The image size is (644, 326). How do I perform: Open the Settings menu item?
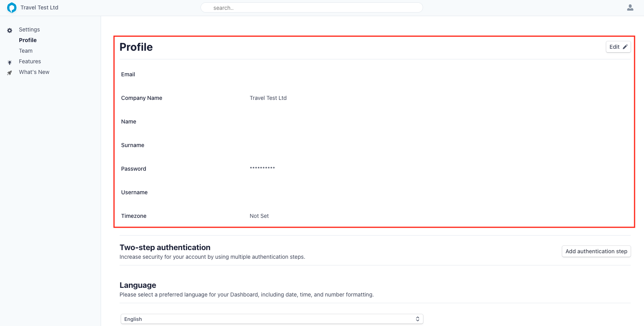(x=29, y=29)
